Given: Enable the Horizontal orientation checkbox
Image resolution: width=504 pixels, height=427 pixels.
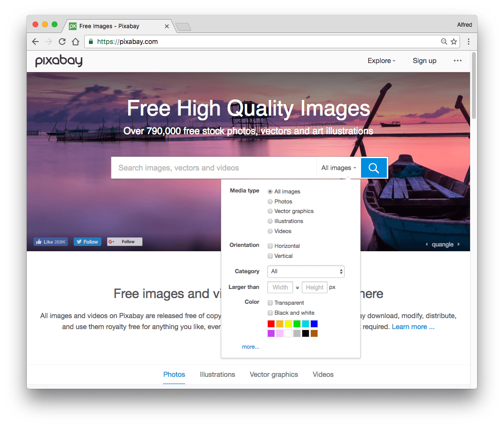Looking at the screenshot, I should [270, 246].
